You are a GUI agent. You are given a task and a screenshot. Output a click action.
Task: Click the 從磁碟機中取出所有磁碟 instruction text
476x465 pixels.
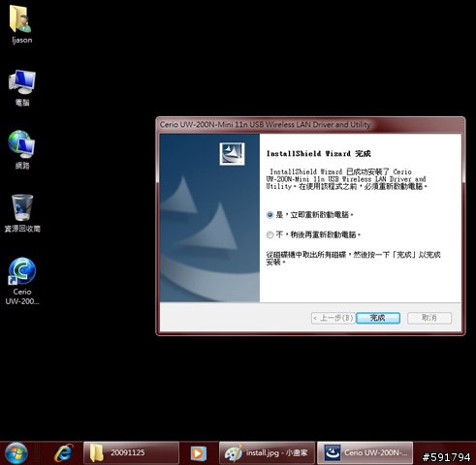(353, 259)
